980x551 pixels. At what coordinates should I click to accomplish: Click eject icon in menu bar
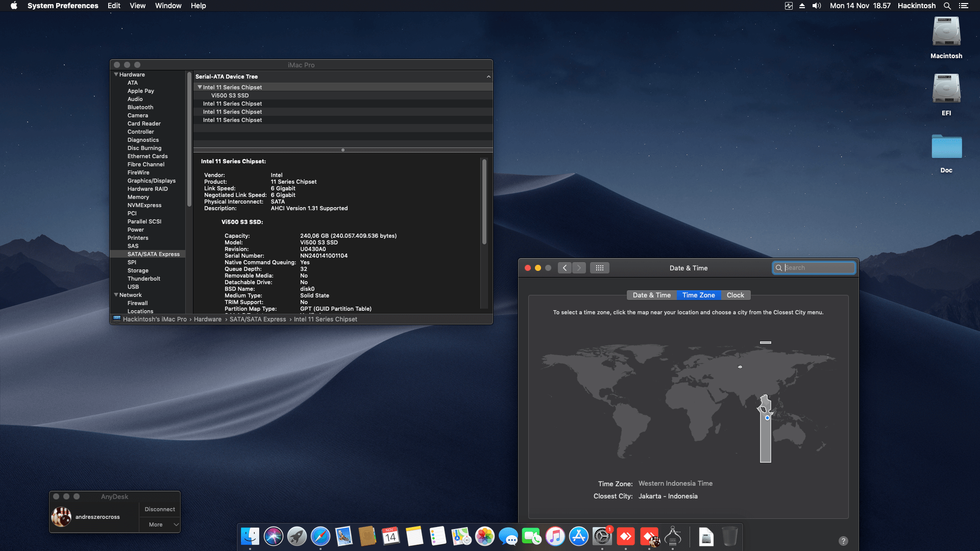point(802,6)
